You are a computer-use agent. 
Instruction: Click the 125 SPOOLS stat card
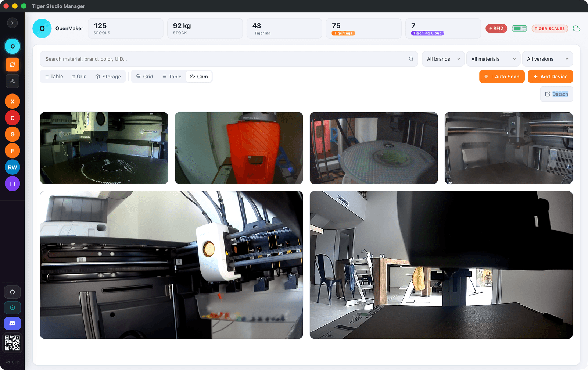click(126, 28)
